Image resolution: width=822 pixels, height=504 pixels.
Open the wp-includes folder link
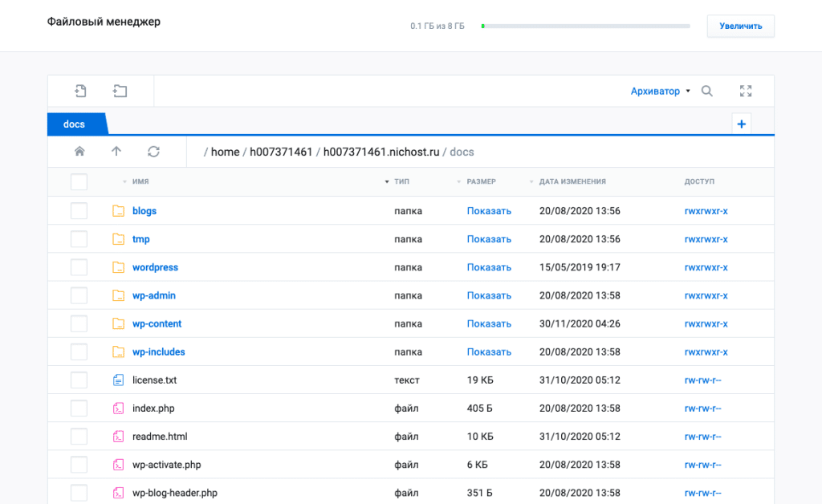click(158, 352)
